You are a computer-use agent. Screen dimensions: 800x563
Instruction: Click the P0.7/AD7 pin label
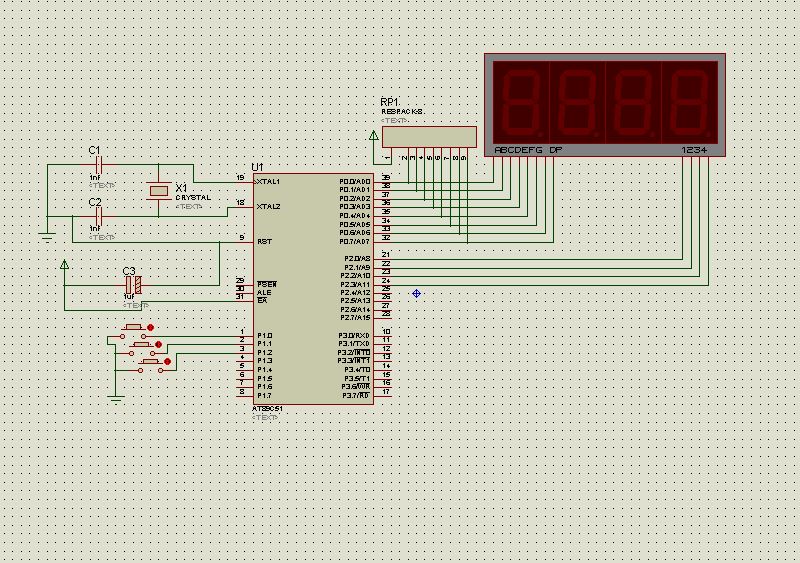pos(355,241)
